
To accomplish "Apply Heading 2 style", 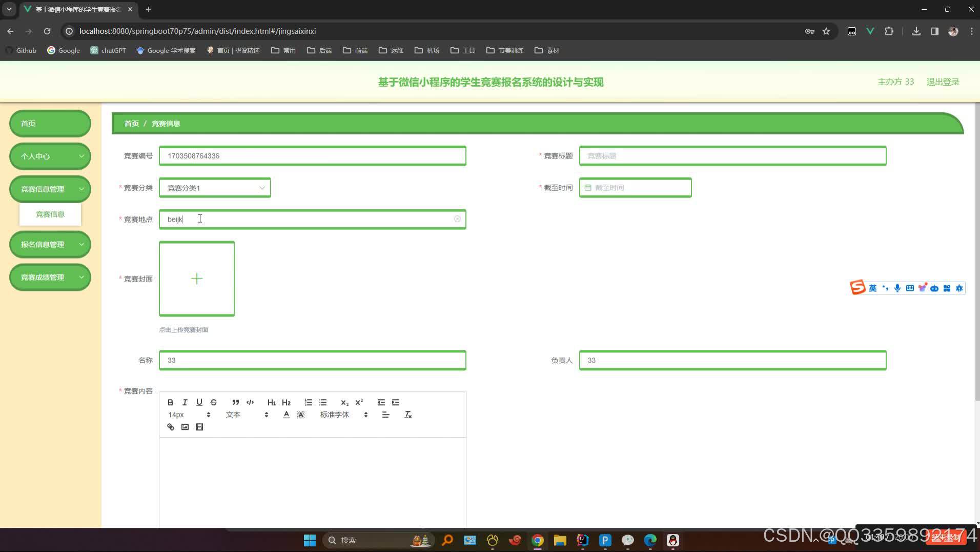I will tap(286, 402).
